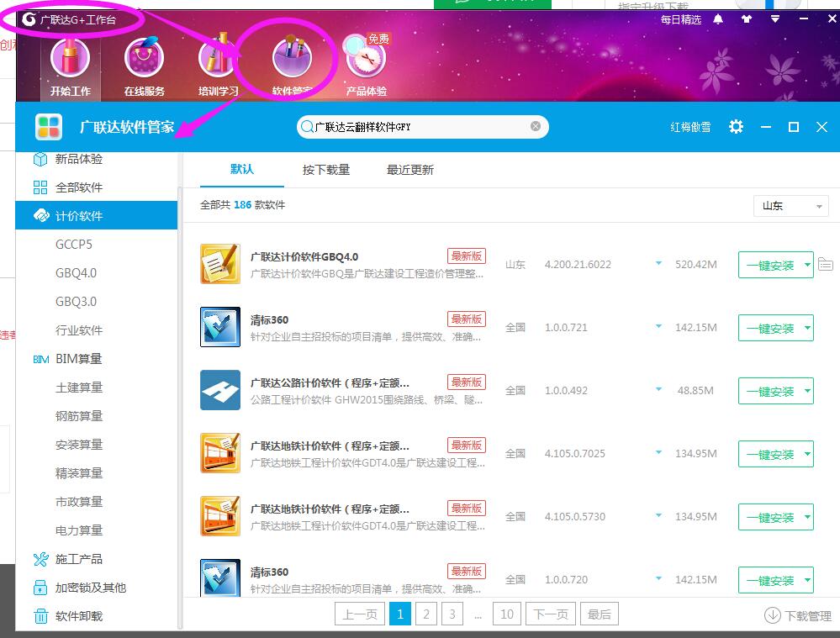Screen dimensions: 840x638
Task: Click the notification bell icon
Action: pos(718,19)
